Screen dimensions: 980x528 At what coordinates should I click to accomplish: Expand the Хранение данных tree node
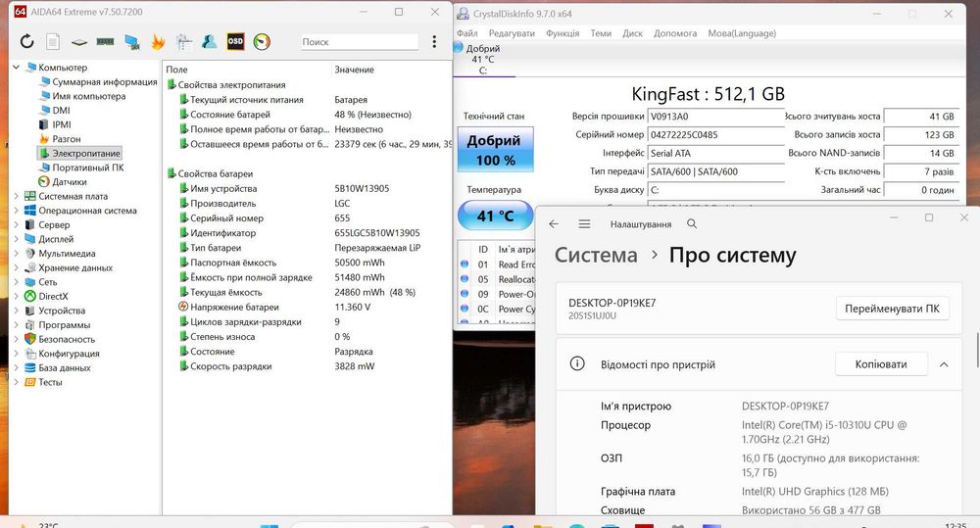tap(17, 268)
